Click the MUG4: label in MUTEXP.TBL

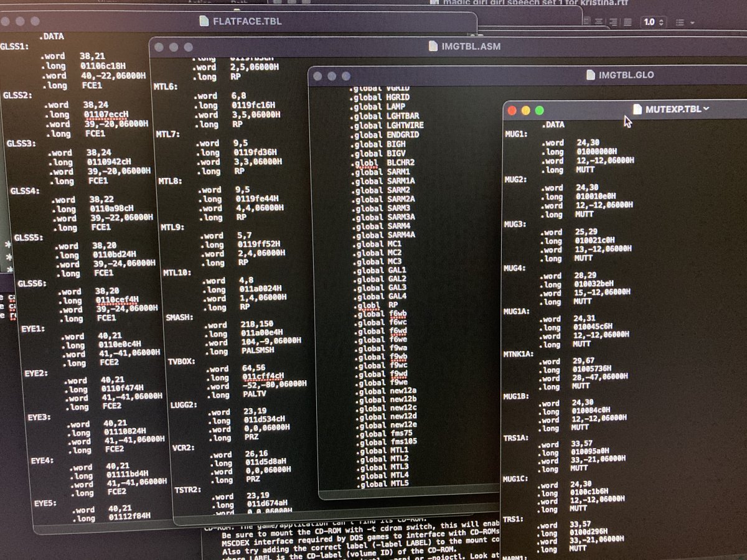point(515,268)
